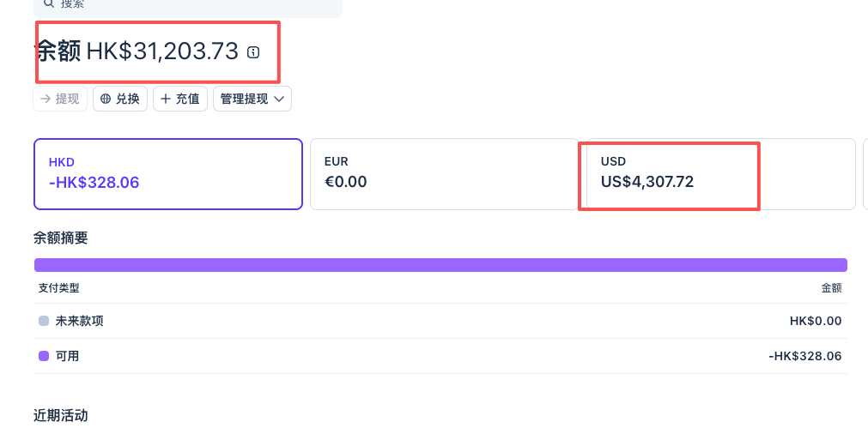
Task: Open the USD US$4,307.72 balance card
Action: pyautogui.click(x=720, y=174)
